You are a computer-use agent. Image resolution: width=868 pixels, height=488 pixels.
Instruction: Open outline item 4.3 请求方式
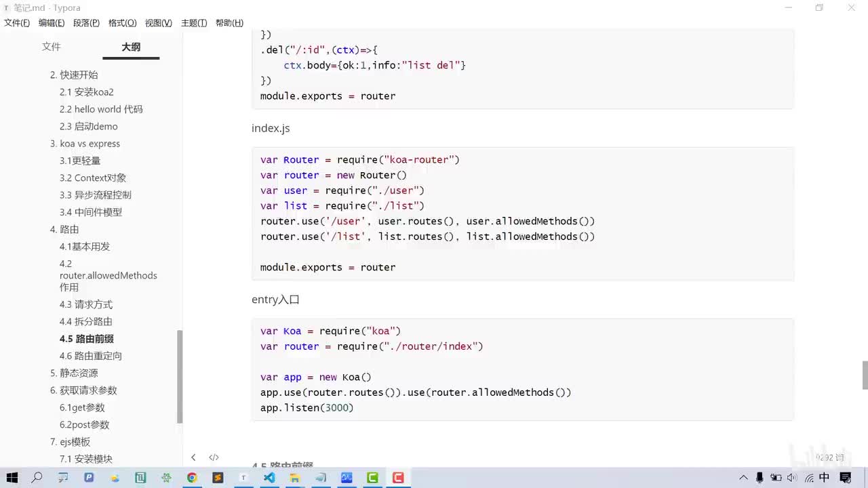86,305
